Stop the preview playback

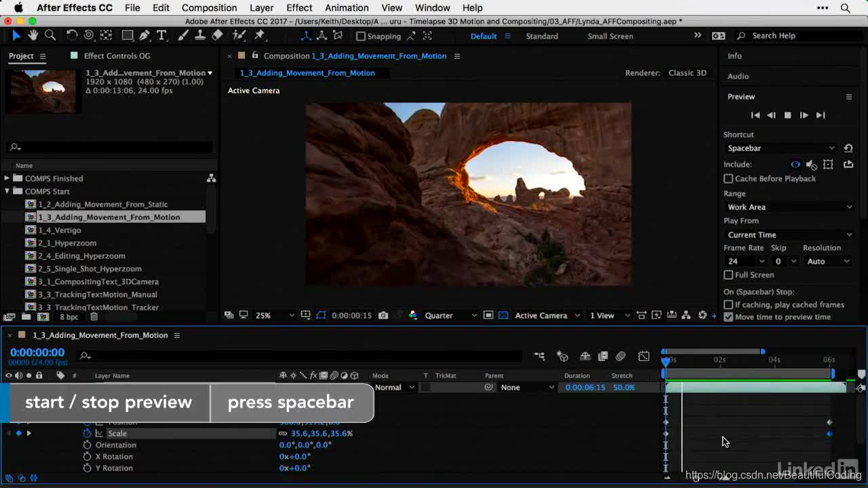(x=787, y=115)
